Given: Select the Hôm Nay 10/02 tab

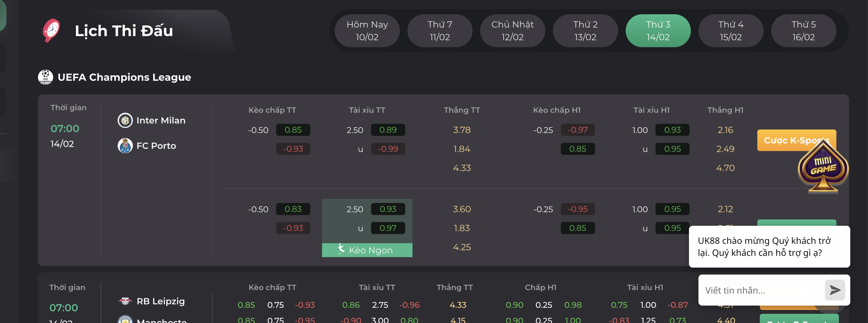Looking at the screenshot, I should coord(367,31).
